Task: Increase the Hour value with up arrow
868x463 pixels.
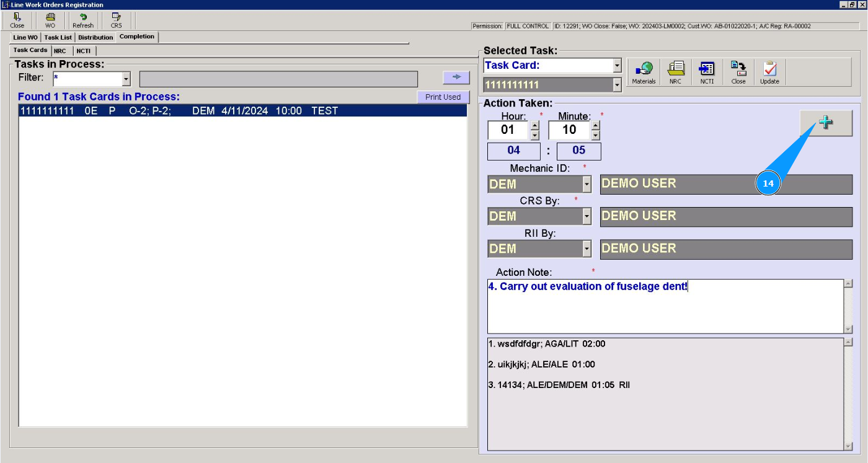Action: (x=534, y=125)
